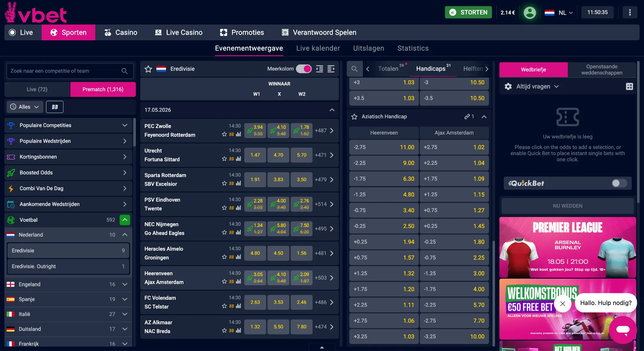Click the BB bet builder filter button
Screen dimensions: 644x351
coord(55,107)
